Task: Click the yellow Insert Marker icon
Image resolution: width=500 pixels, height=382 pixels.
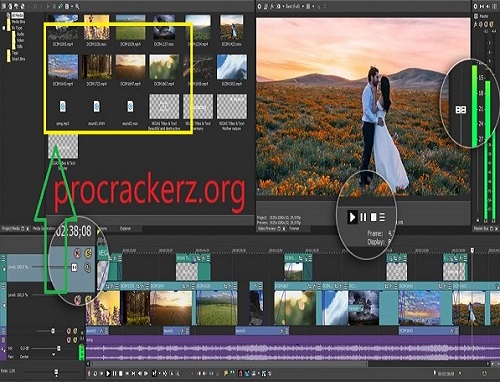Action: tap(226, 374)
